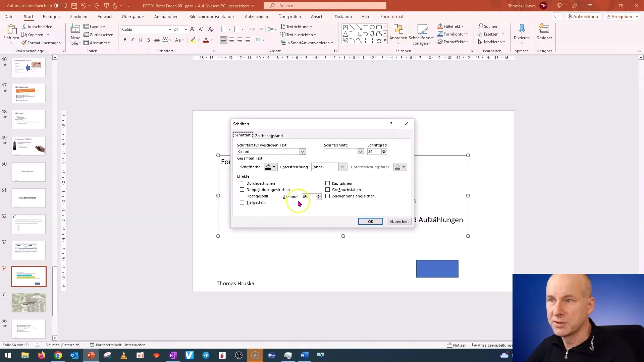Image resolution: width=644 pixels, height=362 pixels.
Task: Click the Durchgestritten checkbox to enable strikethrough
Action: [x=242, y=183]
